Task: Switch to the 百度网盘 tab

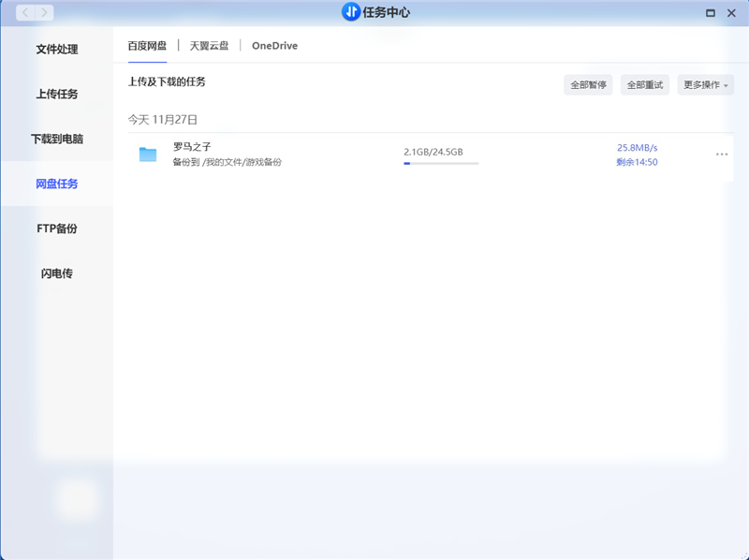Action: tap(147, 45)
